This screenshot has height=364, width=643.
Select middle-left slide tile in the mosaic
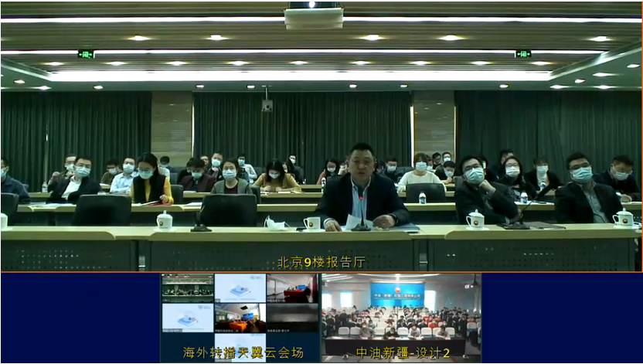pyautogui.click(x=187, y=317)
